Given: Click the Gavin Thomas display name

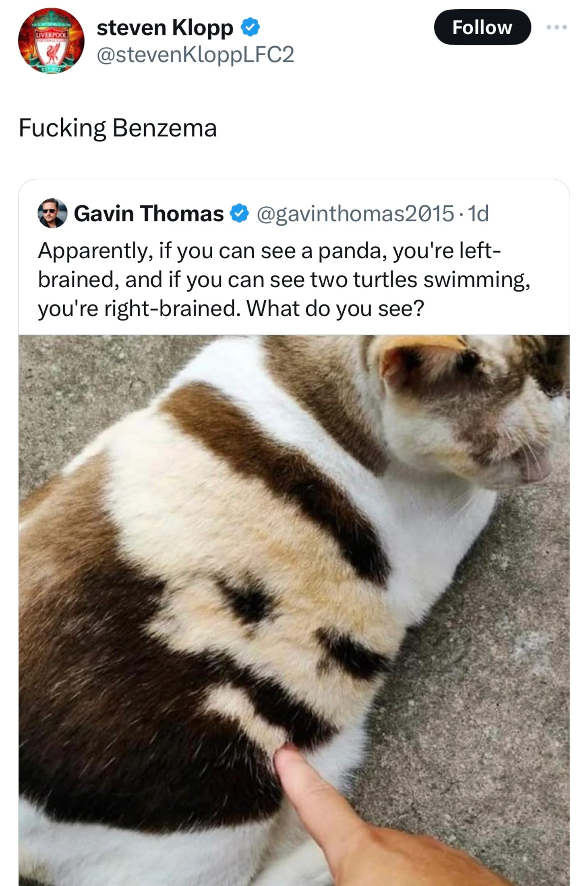Looking at the screenshot, I should point(149,213).
